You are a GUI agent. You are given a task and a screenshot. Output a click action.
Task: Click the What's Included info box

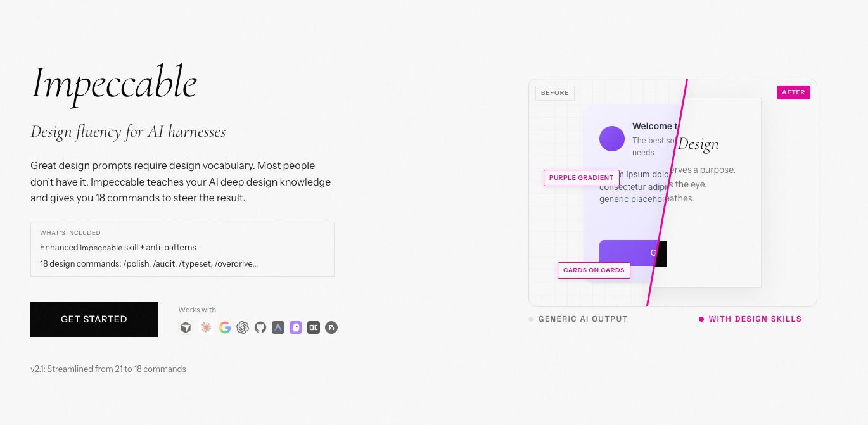pos(182,249)
